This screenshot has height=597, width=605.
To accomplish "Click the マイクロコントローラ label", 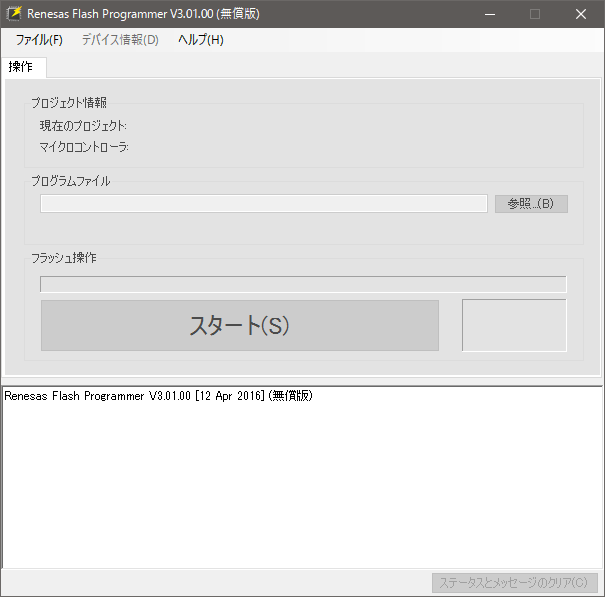I will pyautogui.click(x=84, y=147).
